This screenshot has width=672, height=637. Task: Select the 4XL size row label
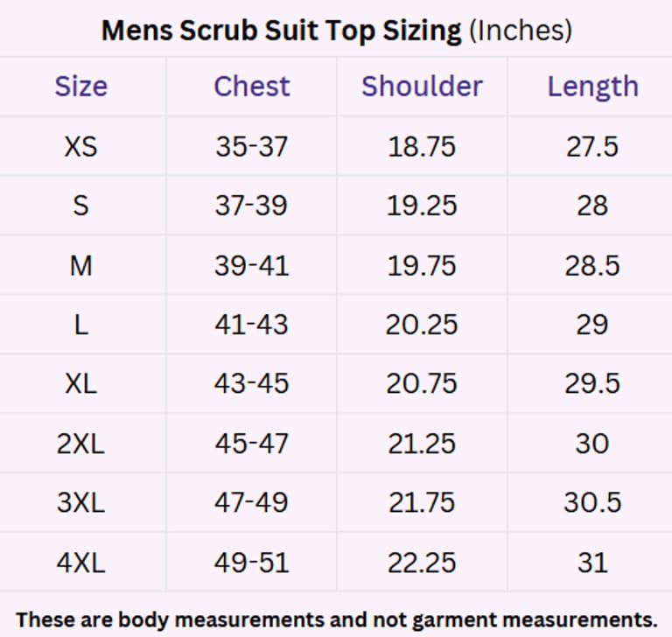click(x=80, y=563)
